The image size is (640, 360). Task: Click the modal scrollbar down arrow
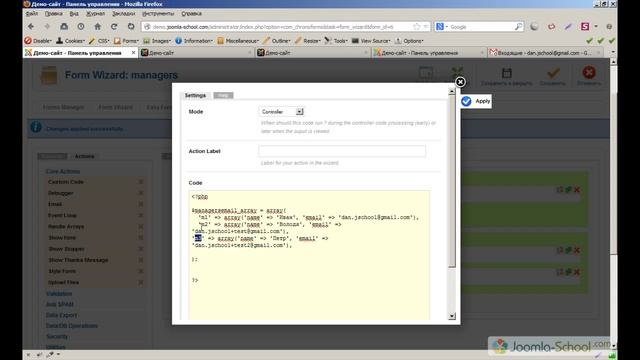point(451,316)
